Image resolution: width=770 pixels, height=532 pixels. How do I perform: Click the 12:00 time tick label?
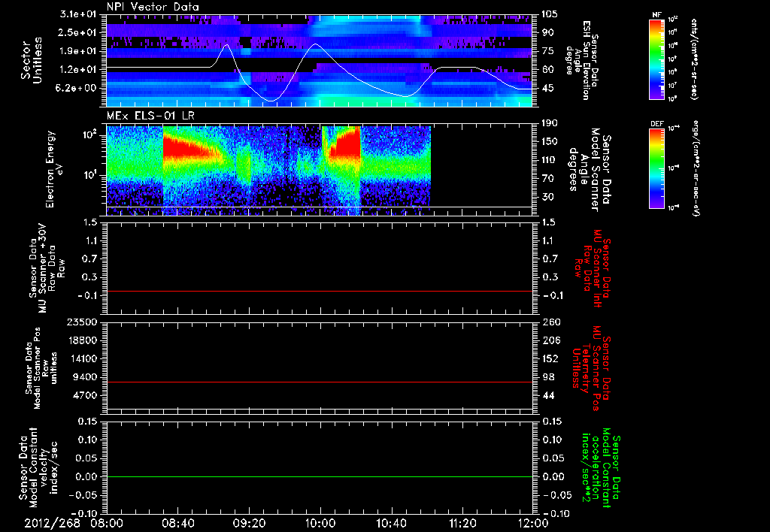(x=533, y=523)
